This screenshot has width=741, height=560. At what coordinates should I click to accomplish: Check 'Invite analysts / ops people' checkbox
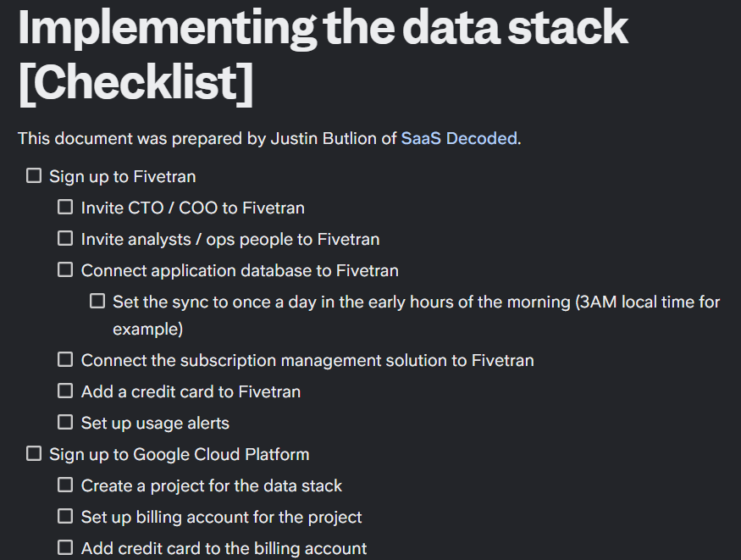(x=65, y=239)
